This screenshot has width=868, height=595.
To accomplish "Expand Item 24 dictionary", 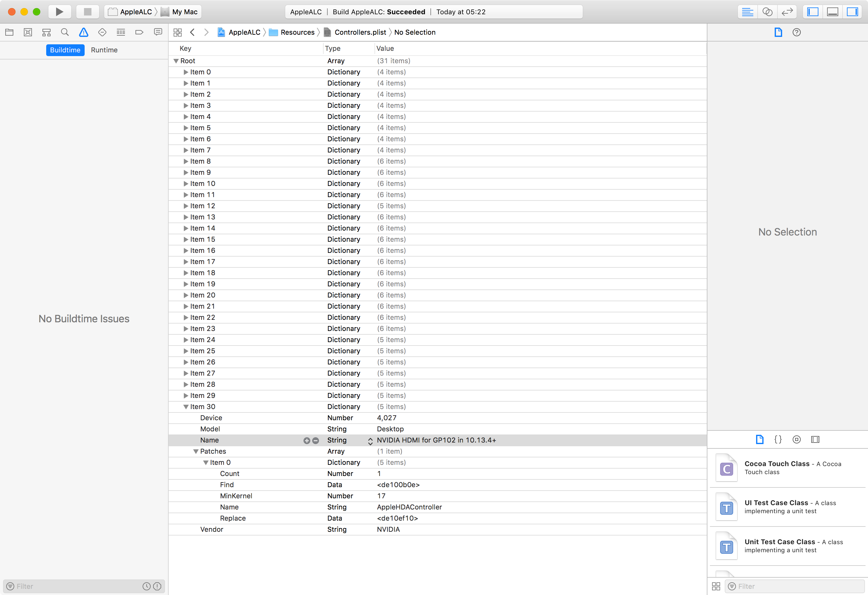I will click(x=186, y=340).
